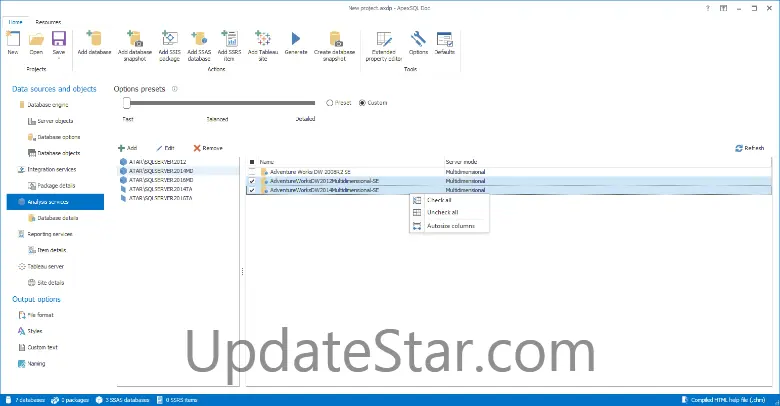Toggle the header select-all checkbox

252,162
